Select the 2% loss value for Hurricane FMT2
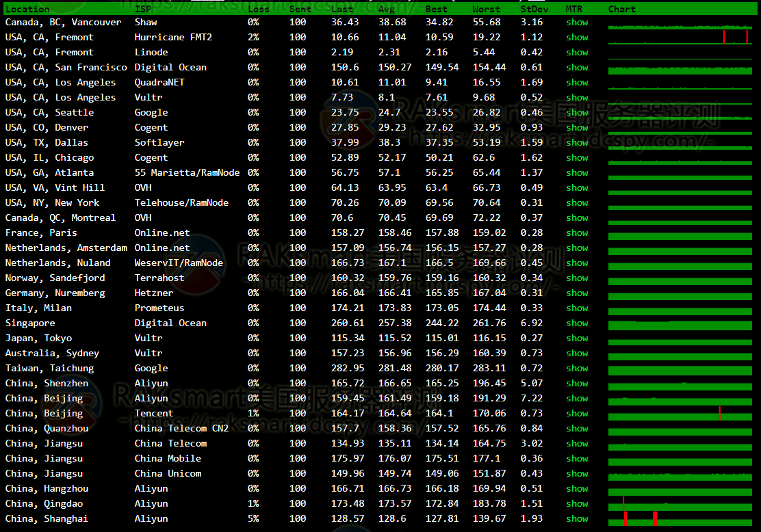Screen dimensions: 761x532 [253, 38]
